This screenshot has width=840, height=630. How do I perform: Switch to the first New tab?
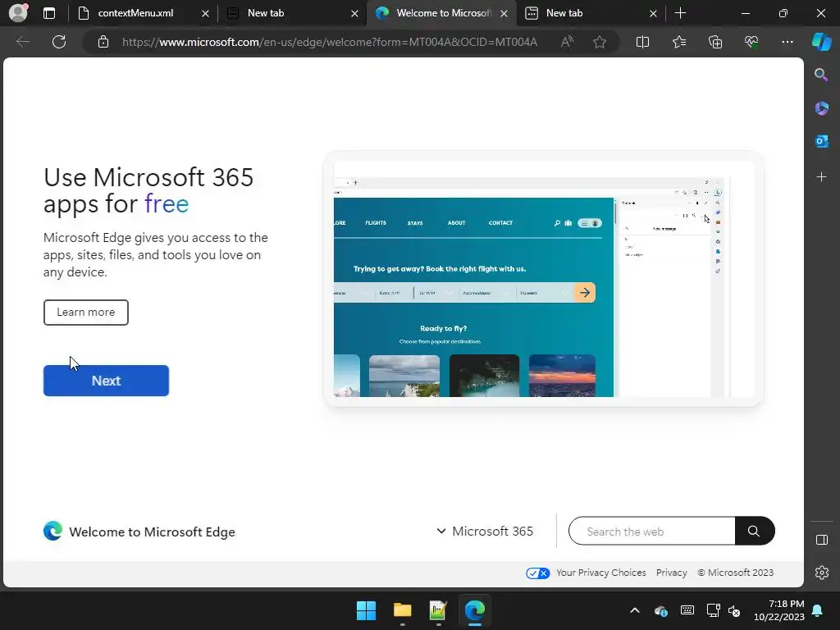[292, 13]
